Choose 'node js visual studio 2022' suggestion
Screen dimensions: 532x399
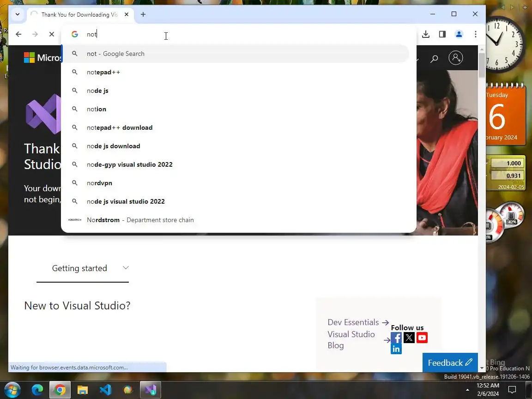236,201
